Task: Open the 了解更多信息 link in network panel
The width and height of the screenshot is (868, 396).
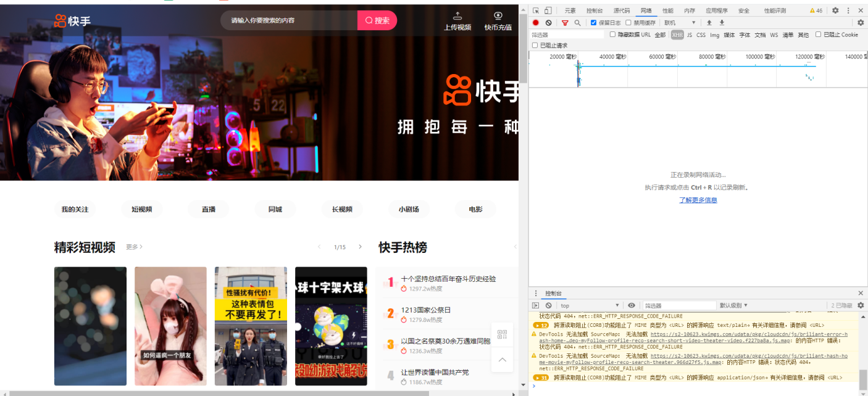Action: click(698, 200)
